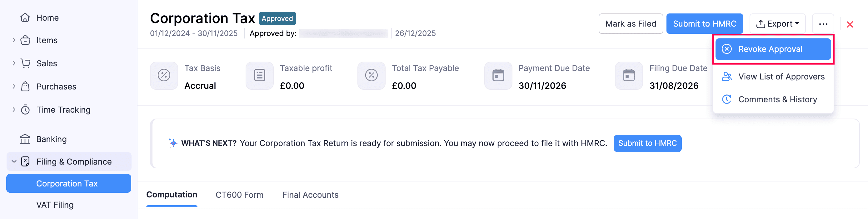
Task: Open the three-dots more options menu
Action: tap(823, 24)
